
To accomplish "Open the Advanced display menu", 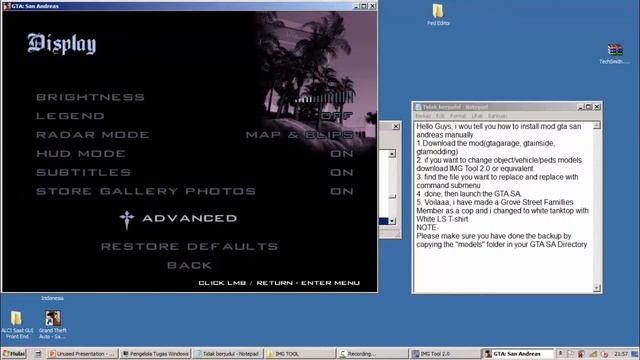I will click(190, 218).
